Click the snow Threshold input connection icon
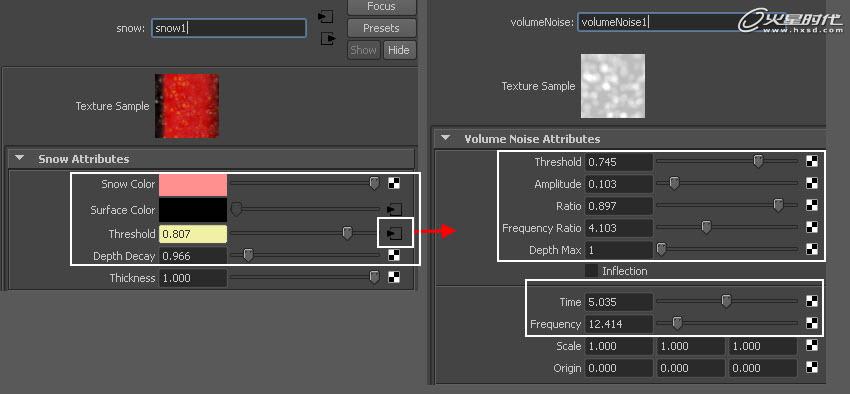 click(394, 234)
